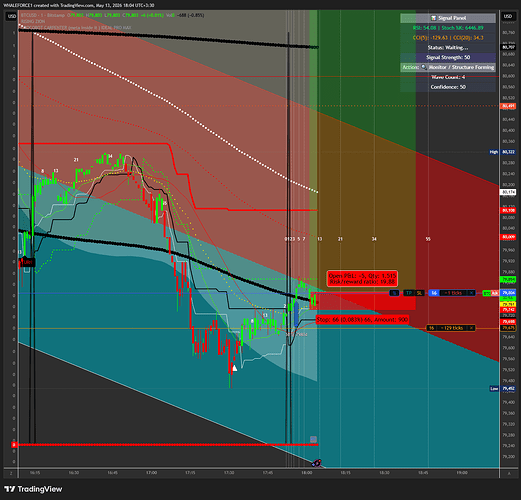Click the green 79,854 price axis label
521x500 pixels.
click(x=508, y=279)
